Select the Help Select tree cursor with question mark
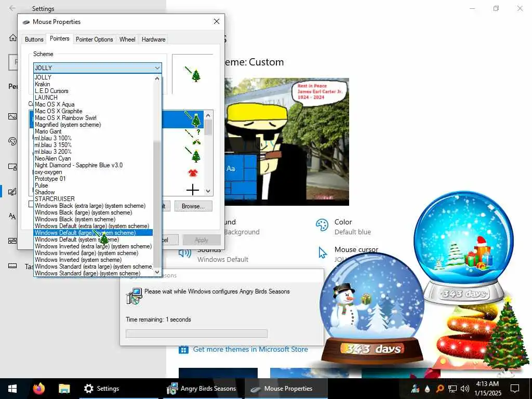This screenshot has width=532, height=399. 193,137
